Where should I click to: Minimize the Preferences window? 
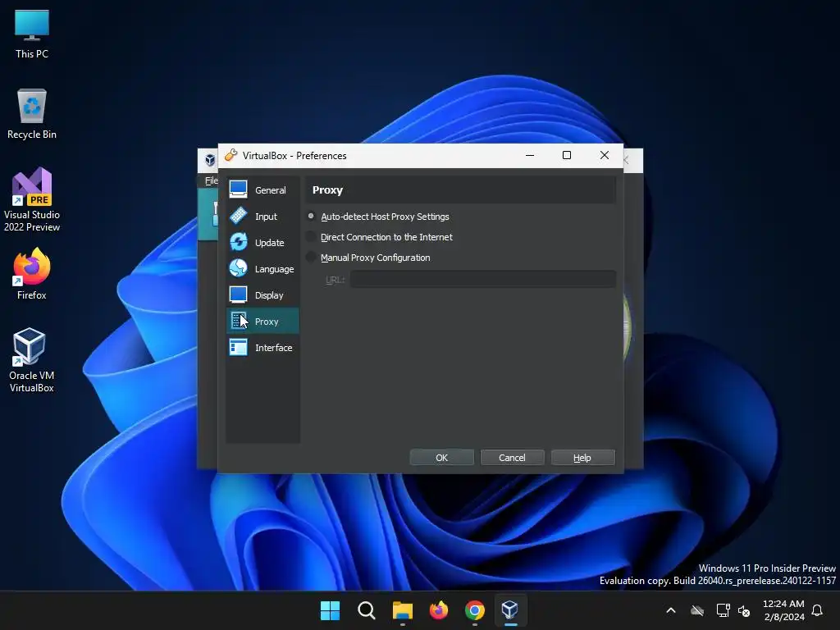click(x=530, y=155)
